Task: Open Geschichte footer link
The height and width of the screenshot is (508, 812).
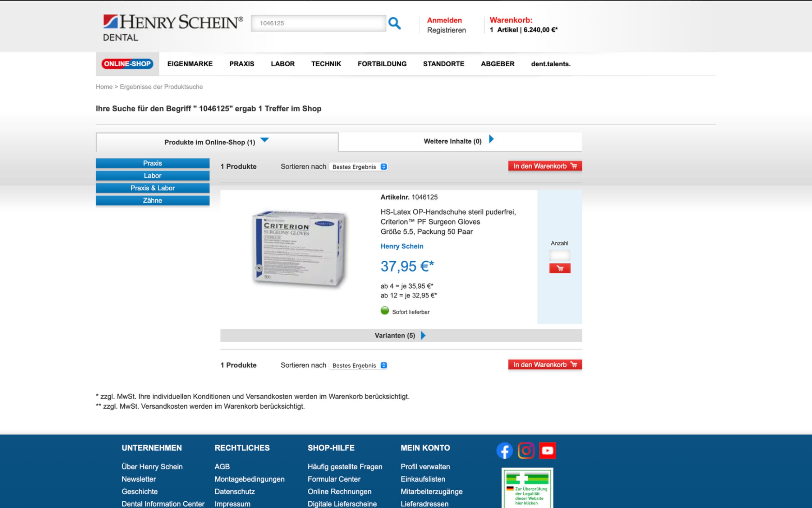Action: point(140,491)
